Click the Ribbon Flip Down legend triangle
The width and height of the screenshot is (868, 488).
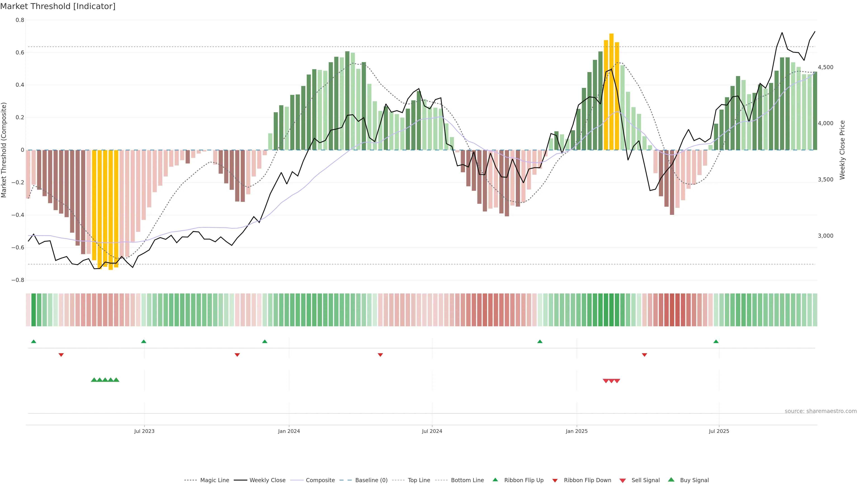click(x=555, y=481)
